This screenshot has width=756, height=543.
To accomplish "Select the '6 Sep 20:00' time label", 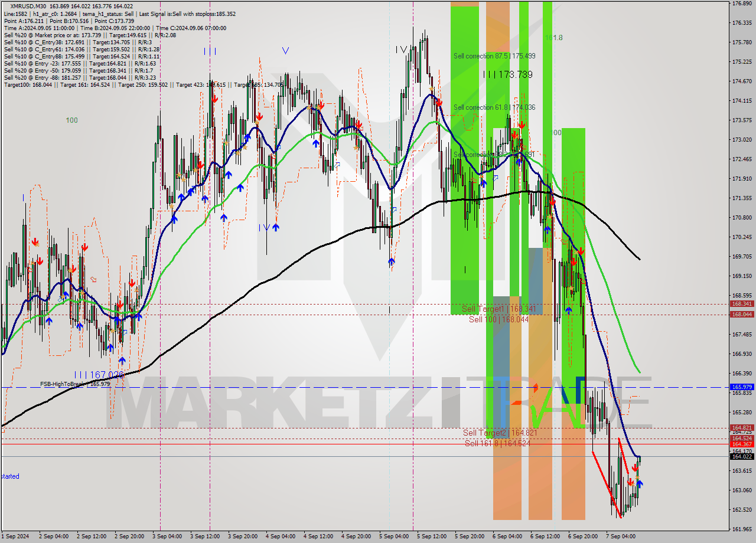I will (x=584, y=537).
